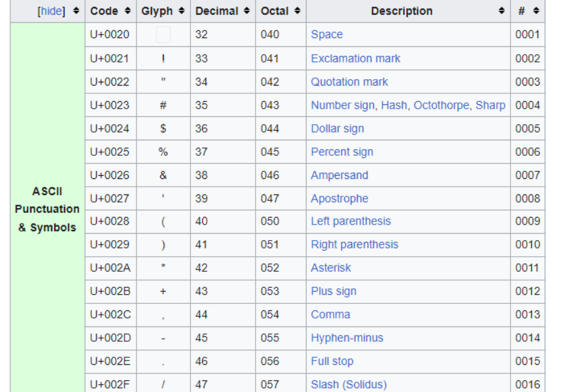Sort table by Description column arrows

tap(501, 11)
